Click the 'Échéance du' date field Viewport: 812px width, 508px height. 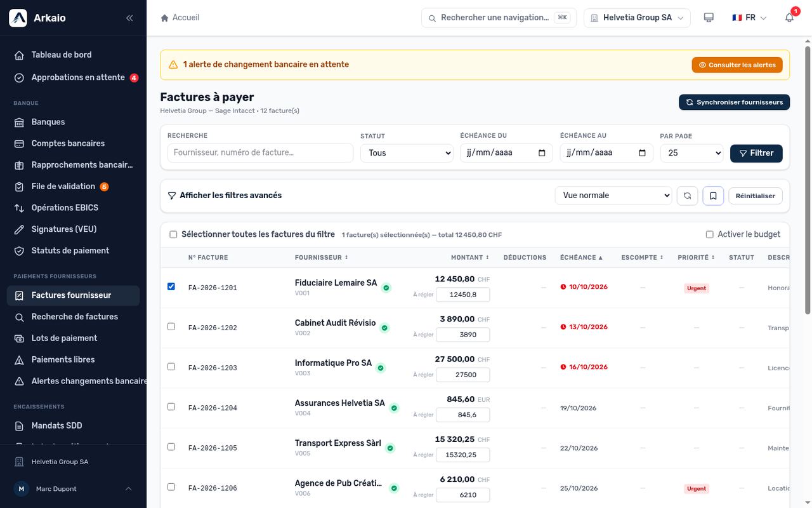(x=506, y=153)
